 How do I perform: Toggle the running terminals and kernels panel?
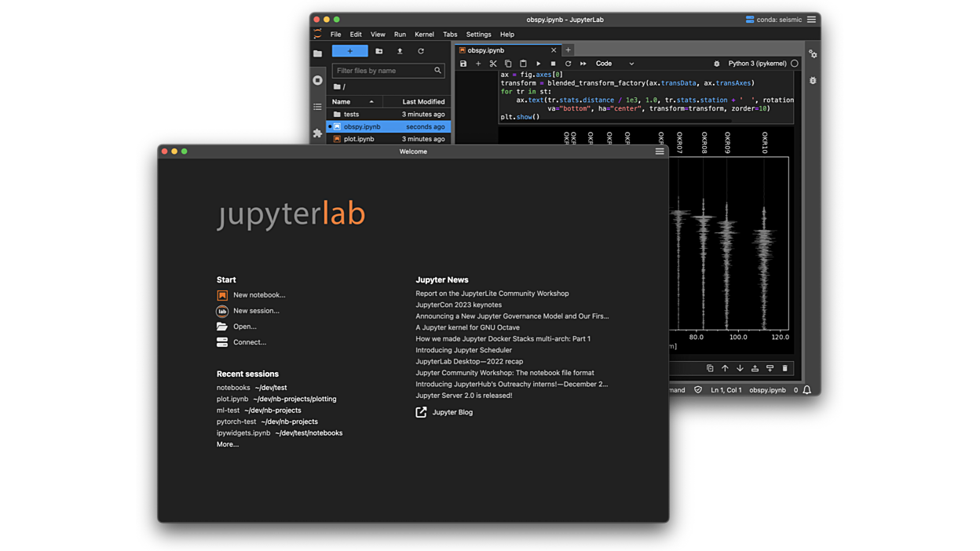pos(317,80)
